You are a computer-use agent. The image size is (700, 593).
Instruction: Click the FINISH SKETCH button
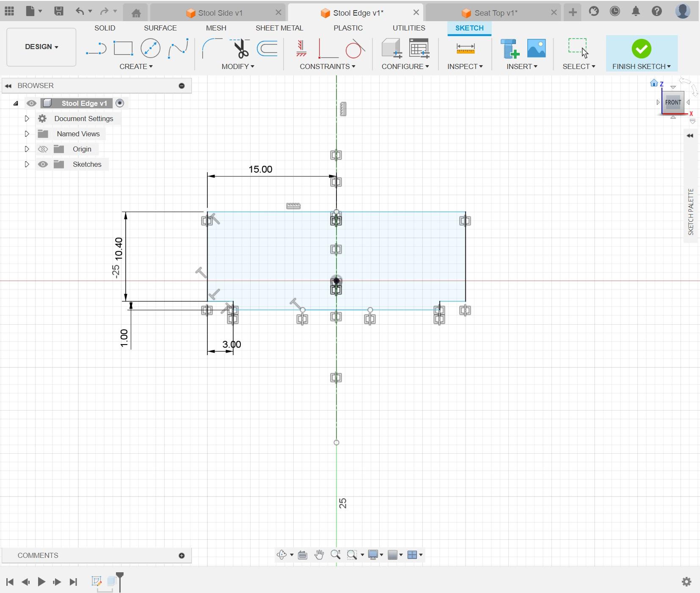point(642,53)
